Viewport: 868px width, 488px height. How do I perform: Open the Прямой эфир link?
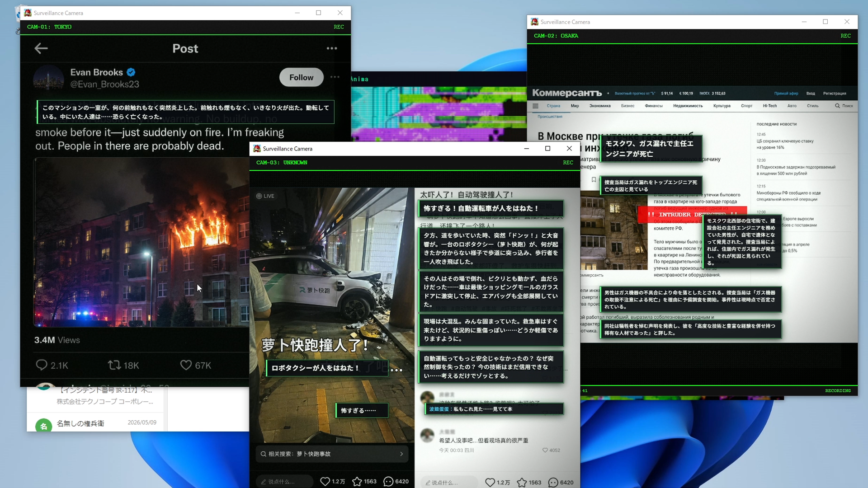786,94
